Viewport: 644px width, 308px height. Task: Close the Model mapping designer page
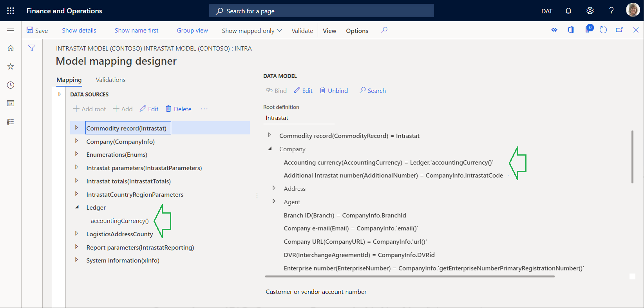(x=636, y=30)
